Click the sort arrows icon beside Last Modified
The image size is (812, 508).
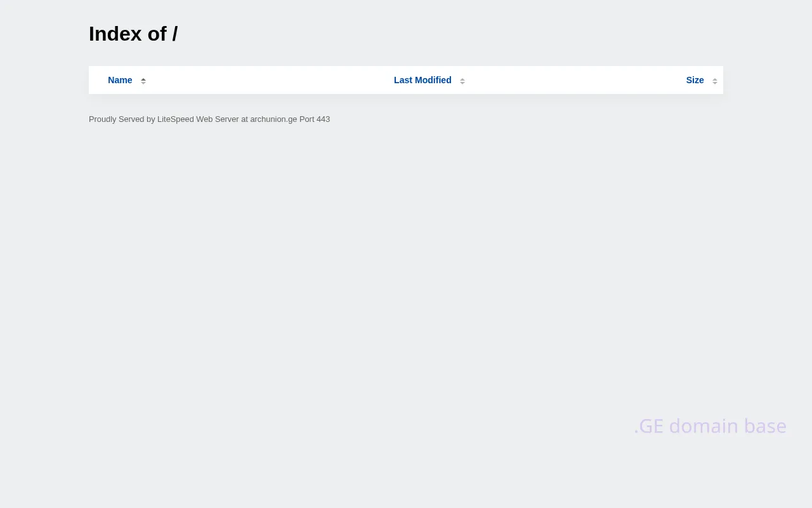click(462, 81)
